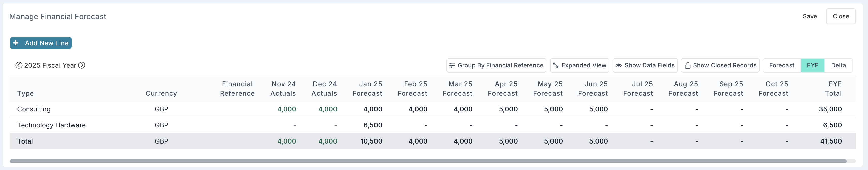Click the lock icon for Closed Records
The height and width of the screenshot is (170, 868).
[x=687, y=65]
